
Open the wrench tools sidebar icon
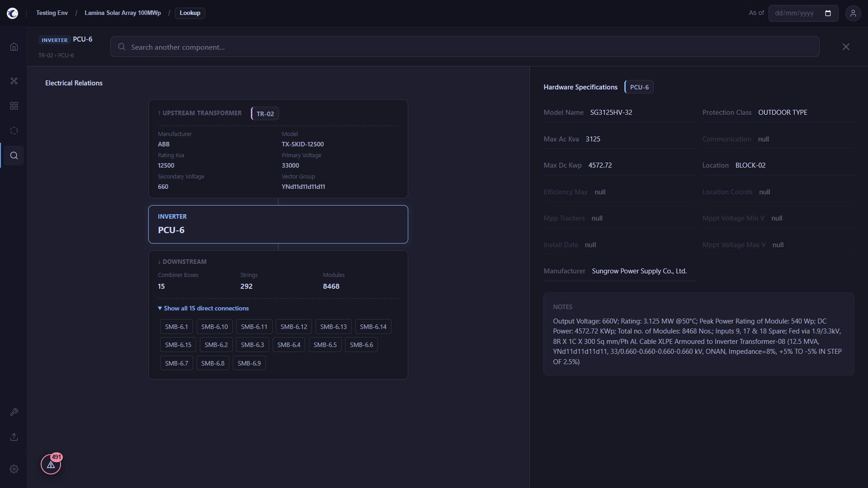14,412
